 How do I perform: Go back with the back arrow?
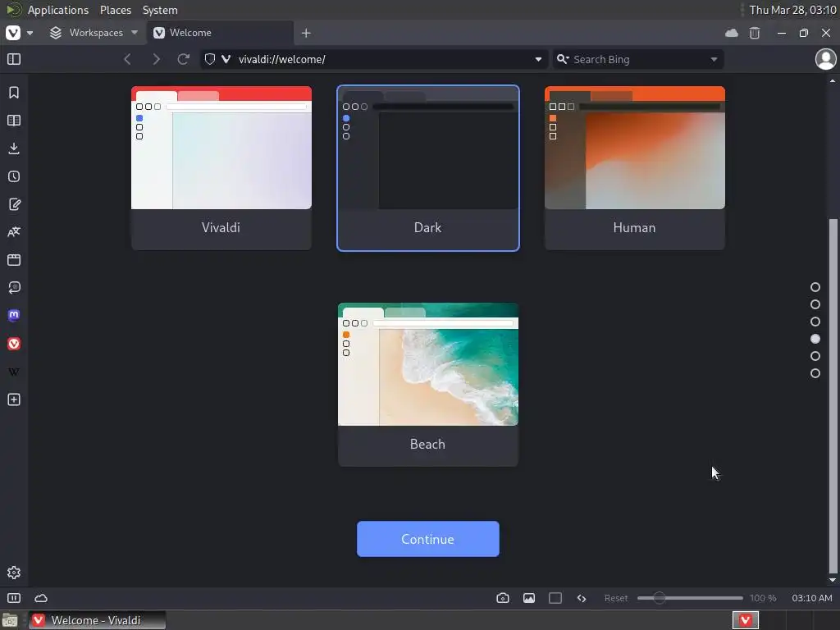tap(127, 59)
